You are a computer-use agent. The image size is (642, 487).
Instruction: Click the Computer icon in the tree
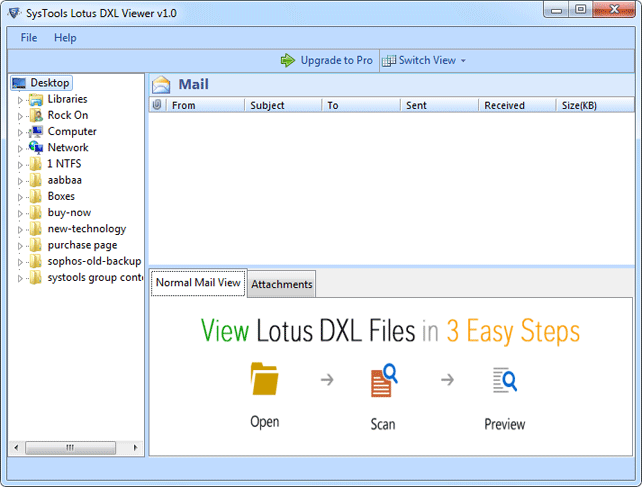tap(36, 131)
